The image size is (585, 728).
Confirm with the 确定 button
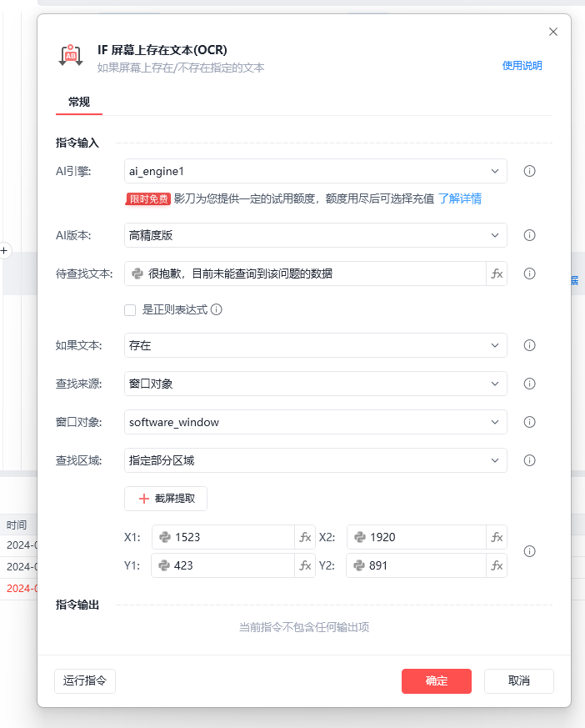click(437, 681)
